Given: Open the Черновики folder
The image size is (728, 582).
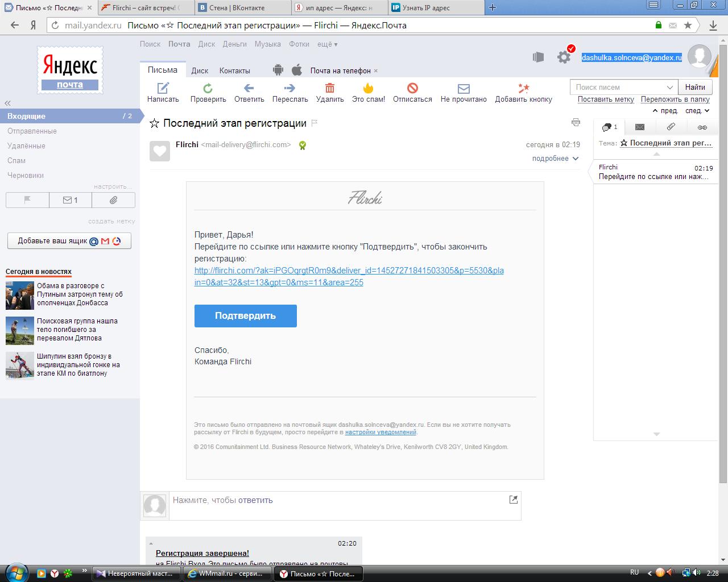Looking at the screenshot, I should [x=26, y=175].
